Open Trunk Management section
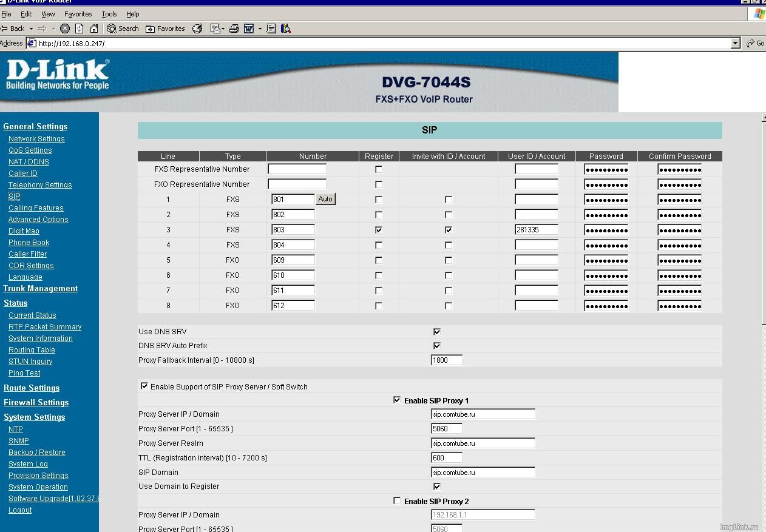The image size is (766, 532). pos(41,289)
